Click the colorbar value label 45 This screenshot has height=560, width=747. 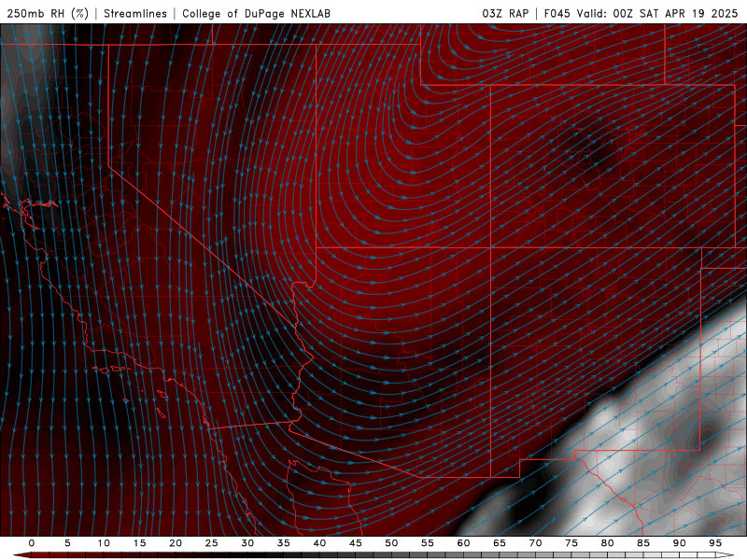356,543
